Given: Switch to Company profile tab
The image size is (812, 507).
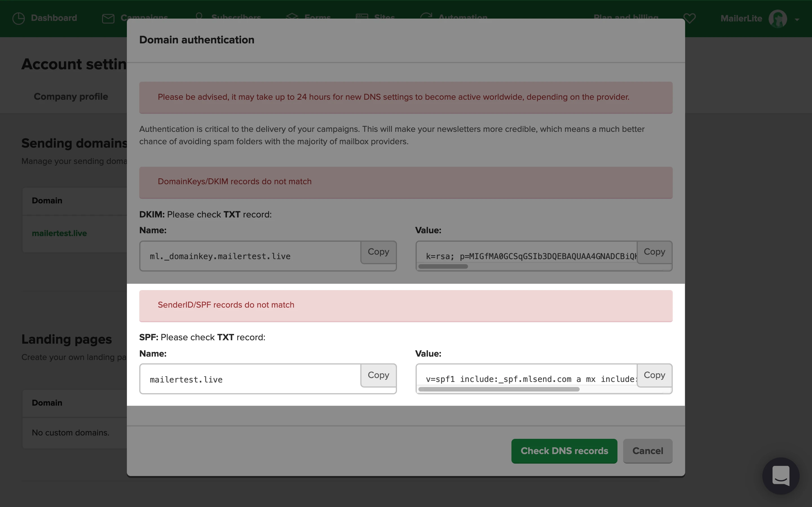Looking at the screenshot, I should [x=71, y=97].
